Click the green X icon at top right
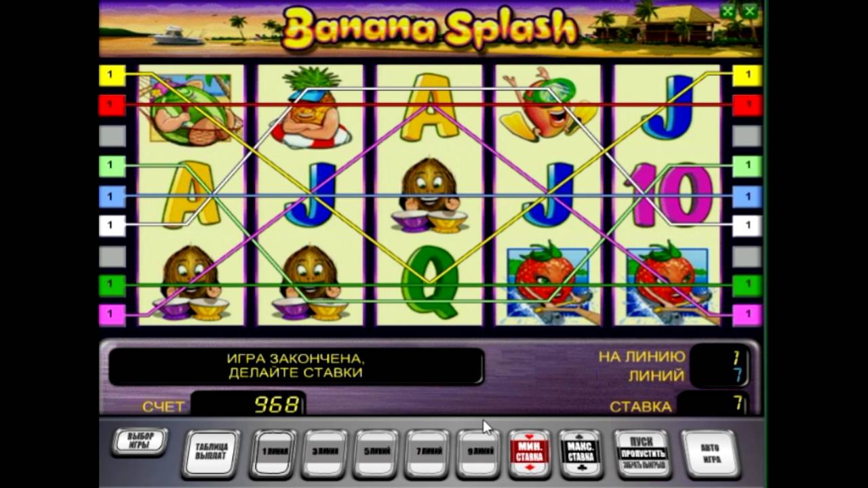This screenshot has height=488, width=868. click(749, 11)
